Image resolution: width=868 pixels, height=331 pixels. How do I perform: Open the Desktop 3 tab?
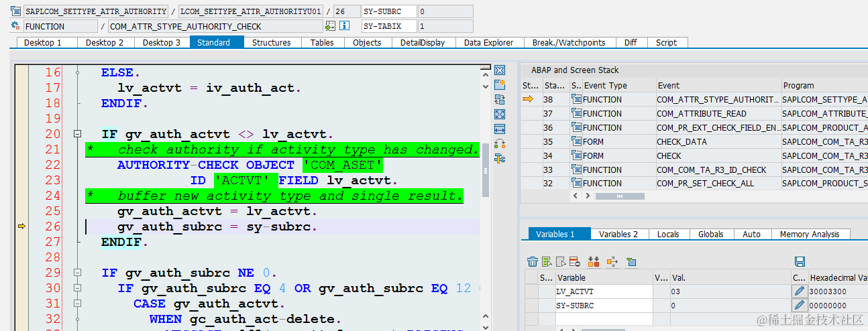coord(162,42)
